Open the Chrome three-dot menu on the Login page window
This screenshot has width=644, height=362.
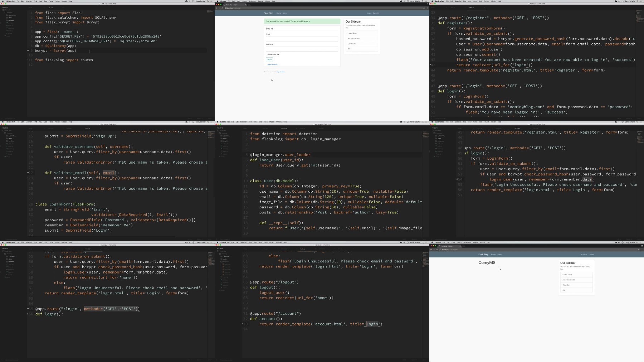click(x=427, y=8)
